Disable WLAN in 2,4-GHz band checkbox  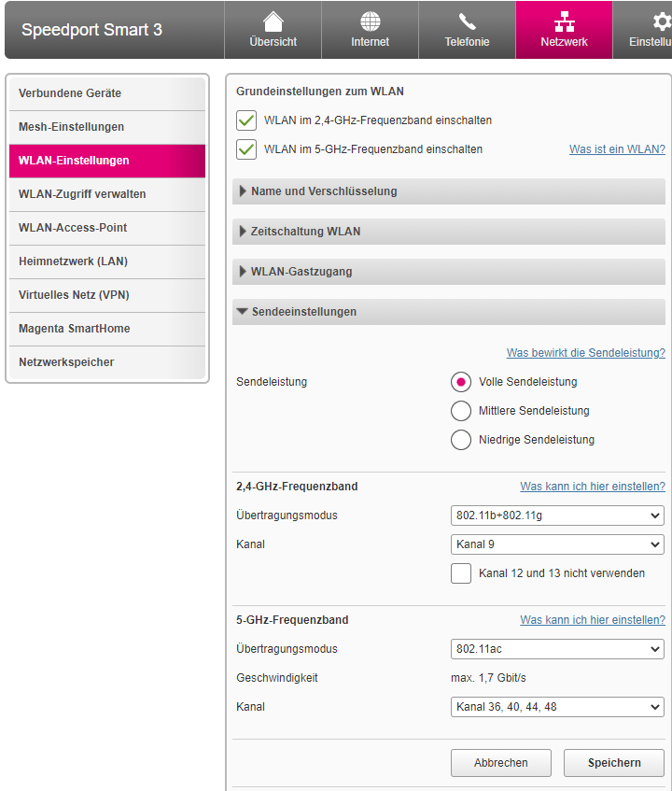(246, 120)
